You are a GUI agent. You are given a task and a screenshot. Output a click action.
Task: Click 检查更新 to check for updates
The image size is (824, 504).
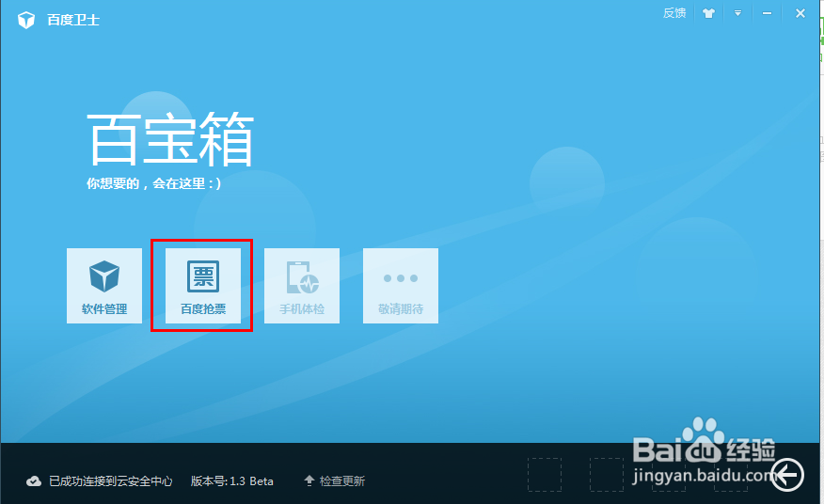click(x=335, y=480)
